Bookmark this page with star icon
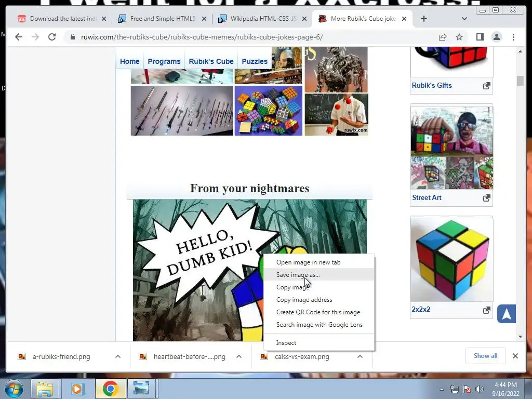This screenshot has height=399, width=532. tap(459, 37)
